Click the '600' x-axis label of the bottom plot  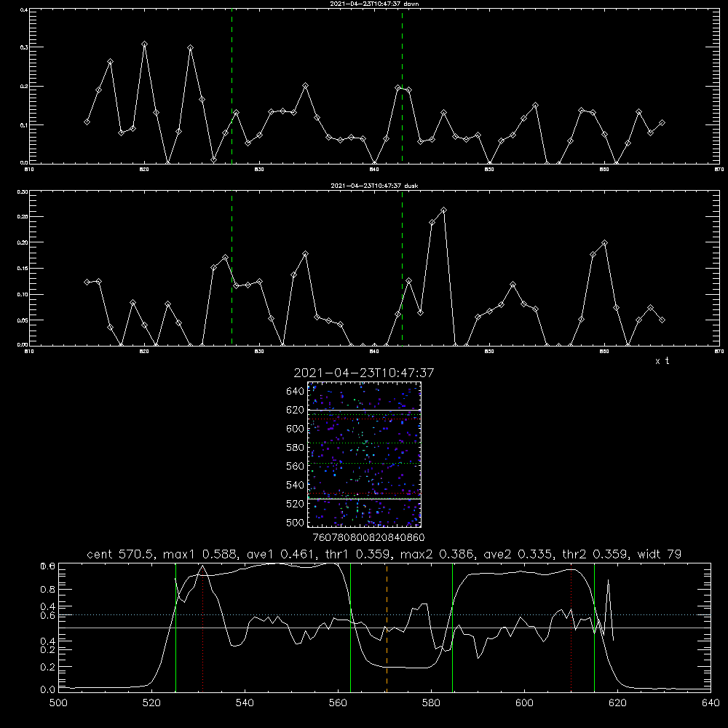[525, 703]
